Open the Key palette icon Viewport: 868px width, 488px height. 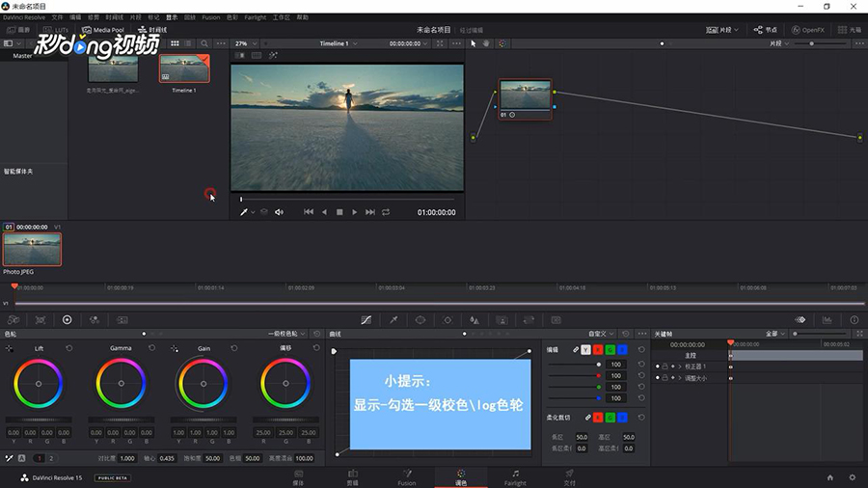click(x=502, y=320)
